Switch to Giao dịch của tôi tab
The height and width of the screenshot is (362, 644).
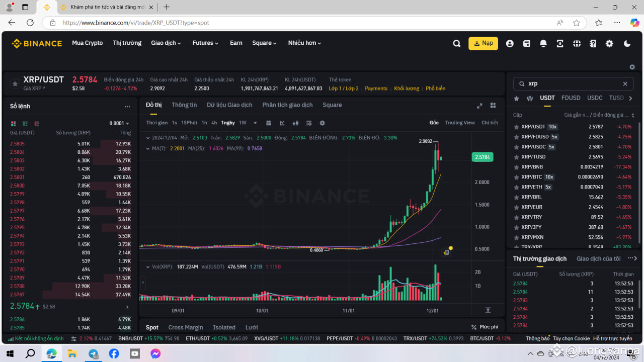pyautogui.click(x=599, y=259)
